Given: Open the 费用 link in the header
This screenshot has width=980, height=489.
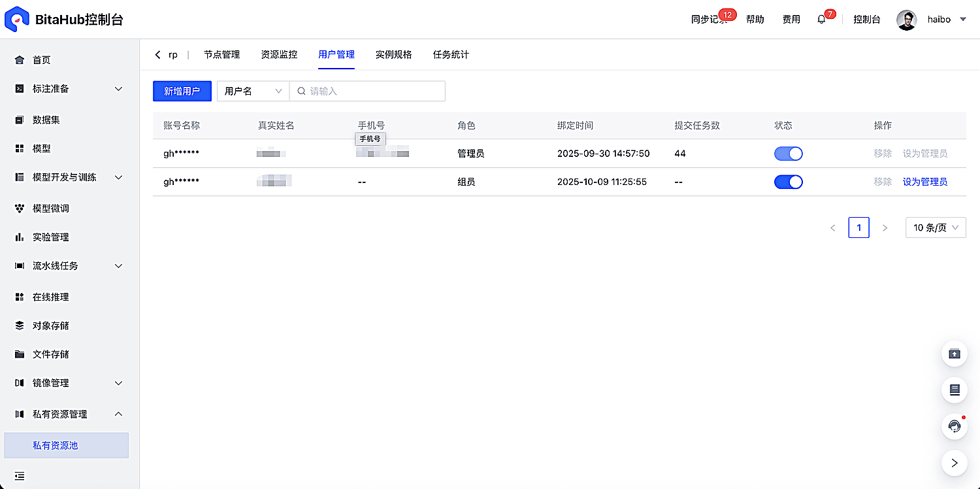Looking at the screenshot, I should pyautogui.click(x=792, y=20).
